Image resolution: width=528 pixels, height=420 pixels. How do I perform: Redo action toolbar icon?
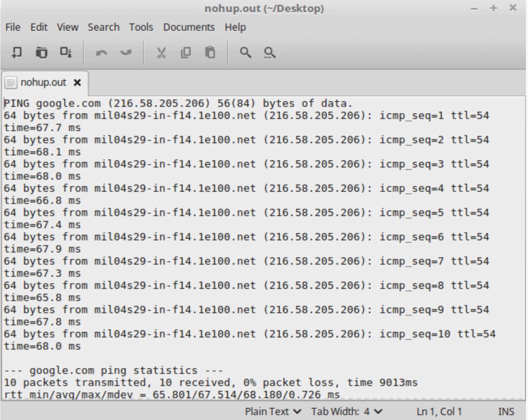click(126, 53)
